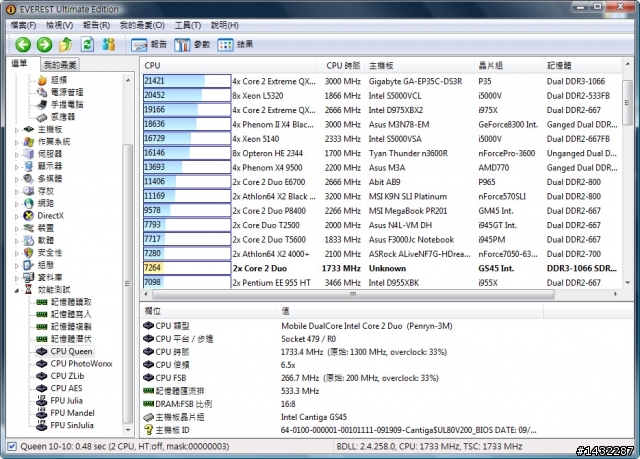Image resolution: width=640 pixels, height=459 pixels.
Task: Open the 說明(H) Help menu
Action: click(224, 25)
